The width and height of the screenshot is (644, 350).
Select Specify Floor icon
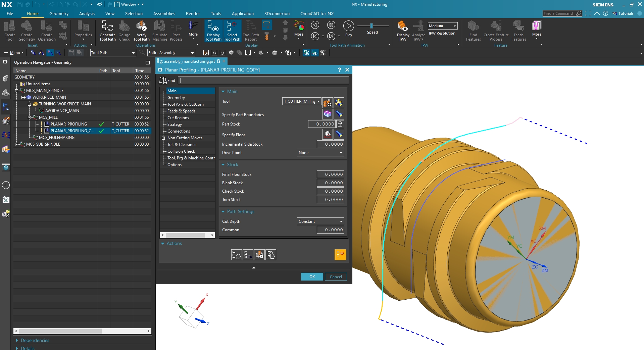327,134
